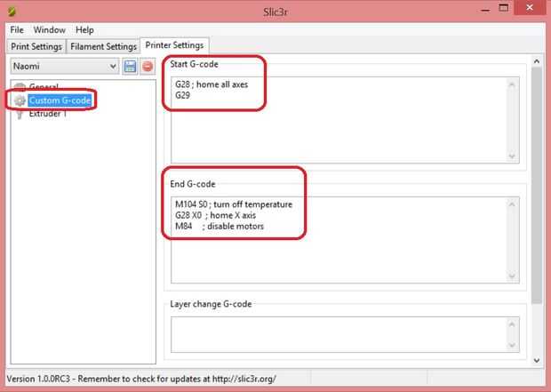Select the Printer Settings tab

175,45
